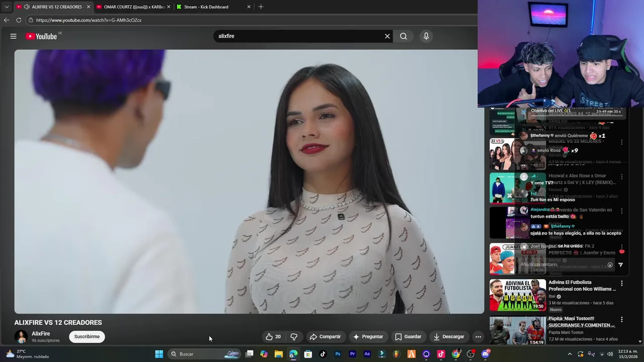Go to the YouTube home logo
Viewport: 644px width, 362px height.
[x=41, y=36]
